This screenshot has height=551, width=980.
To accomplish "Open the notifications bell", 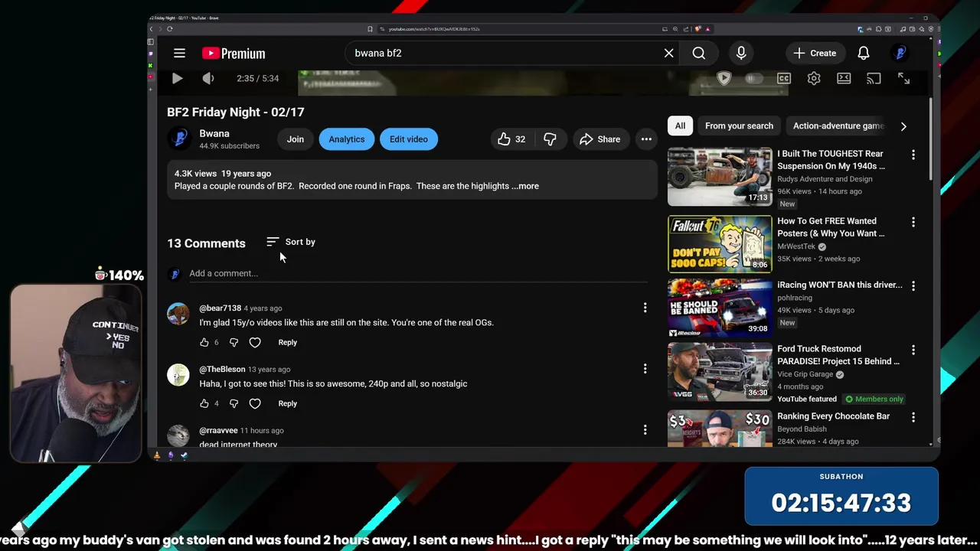I will click(x=863, y=53).
